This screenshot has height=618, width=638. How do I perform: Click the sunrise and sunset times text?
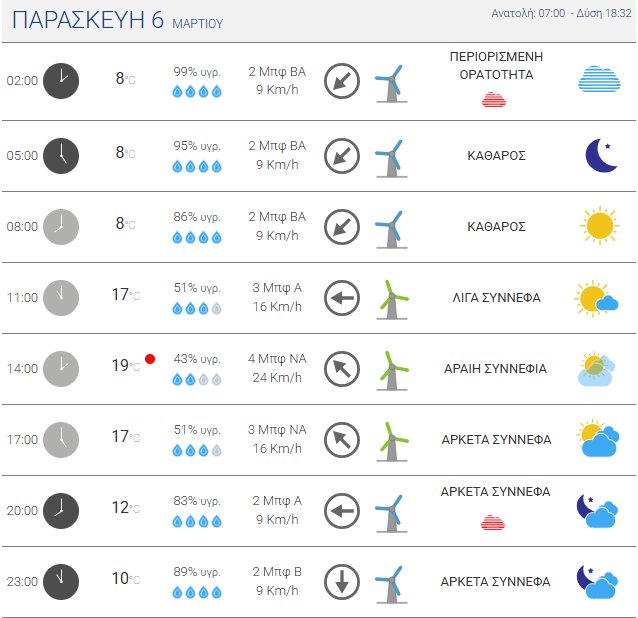pyautogui.click(x=561, y=13)
